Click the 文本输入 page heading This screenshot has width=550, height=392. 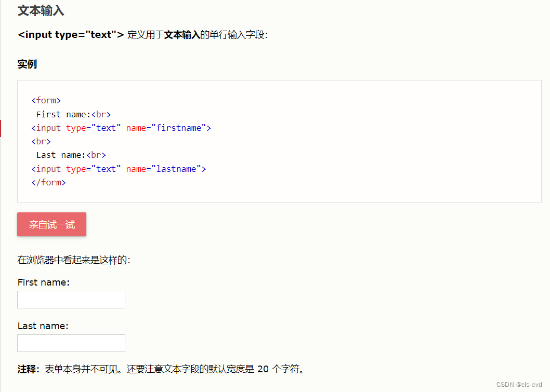(x=41, y=10)
